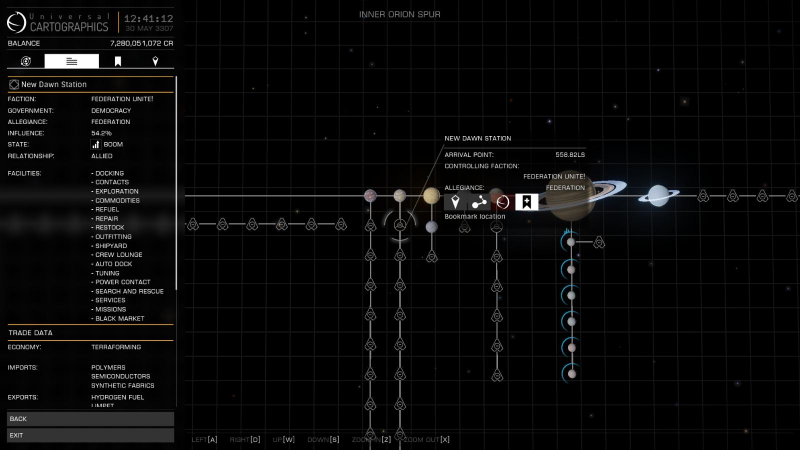Click the balance value 7,280,051,072 CR

142,43
